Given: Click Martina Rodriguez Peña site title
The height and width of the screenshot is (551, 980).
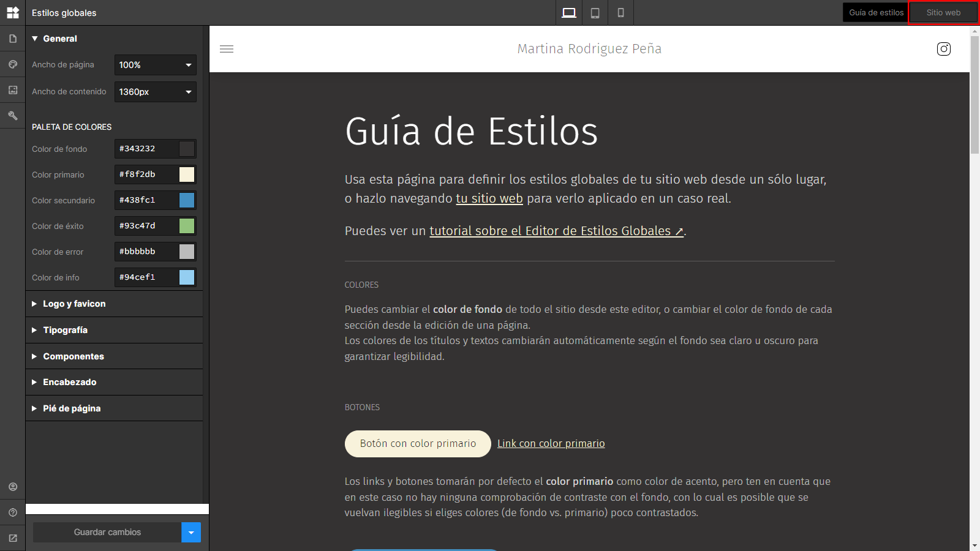Looking at the screenshot, I should pos(589,49).
